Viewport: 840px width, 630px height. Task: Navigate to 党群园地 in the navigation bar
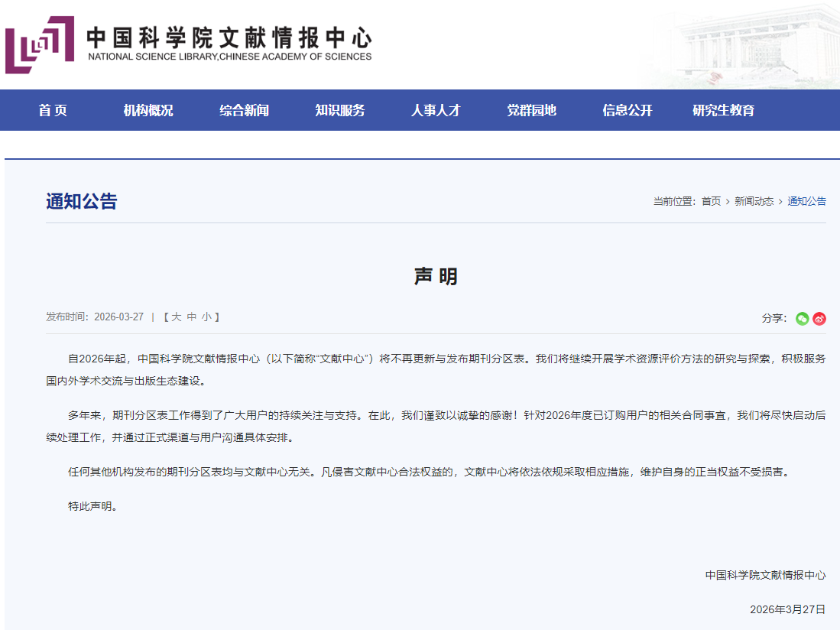click(531, 110)
